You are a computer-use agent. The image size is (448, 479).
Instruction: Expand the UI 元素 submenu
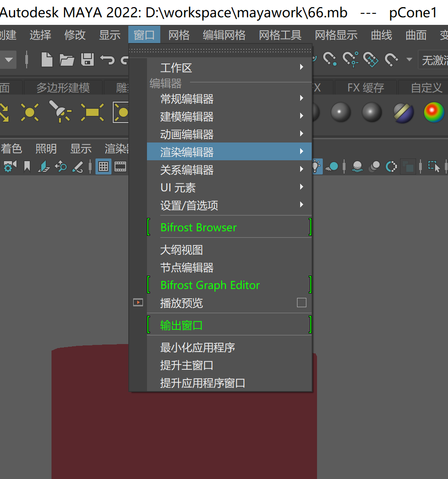pos(229,187)
